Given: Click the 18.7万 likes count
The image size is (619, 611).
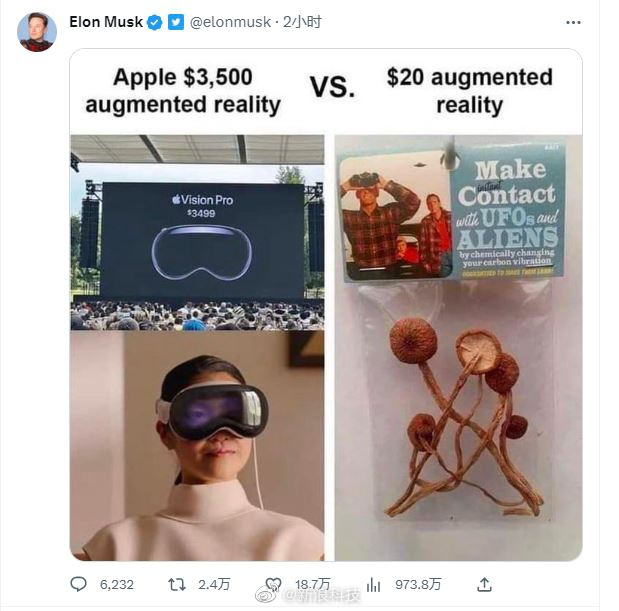Looking at the screenshot, I should pos(313,584).
